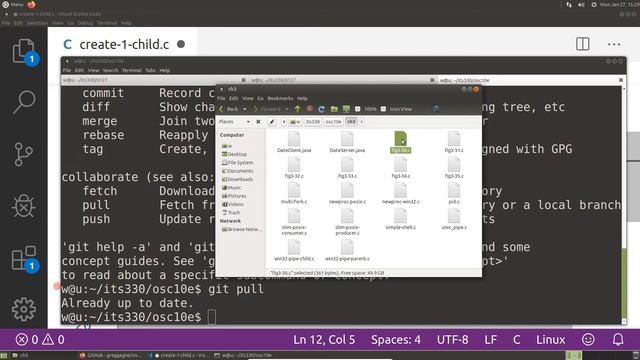Click Forward in the file manager toolbar
This screenshot has width=640, height=360.
[267, 109]
